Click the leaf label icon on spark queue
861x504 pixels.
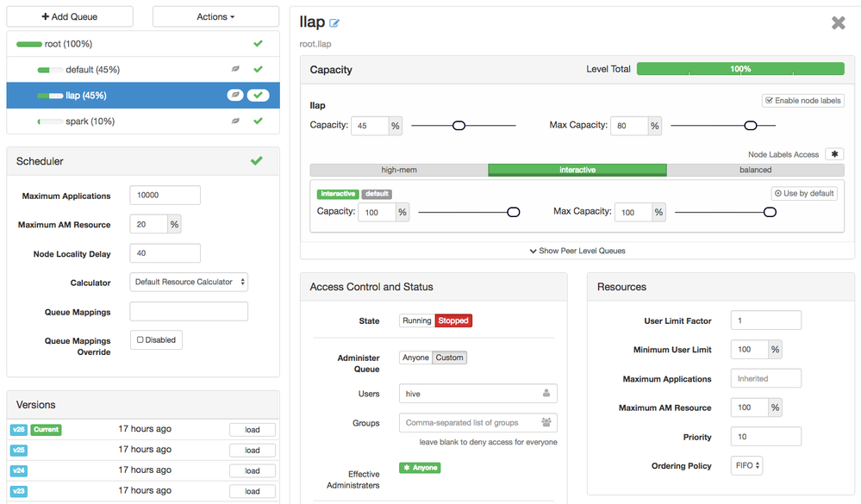[x=235, y=121]
